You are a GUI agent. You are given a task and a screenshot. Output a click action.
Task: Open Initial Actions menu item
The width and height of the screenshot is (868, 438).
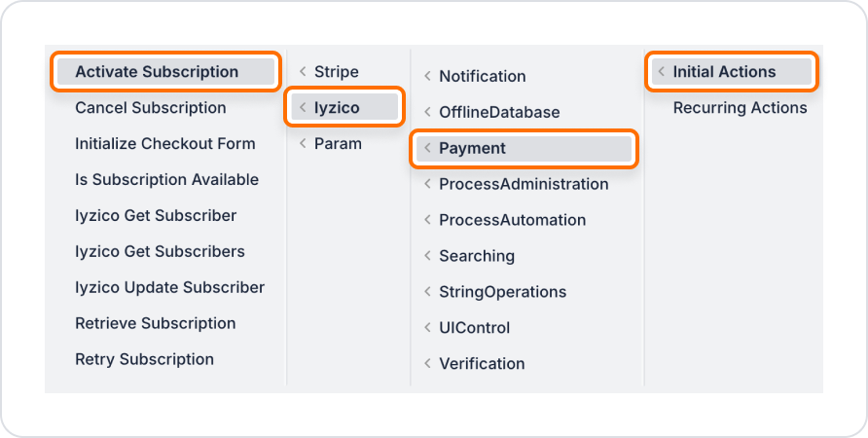(x=731, y=71)
